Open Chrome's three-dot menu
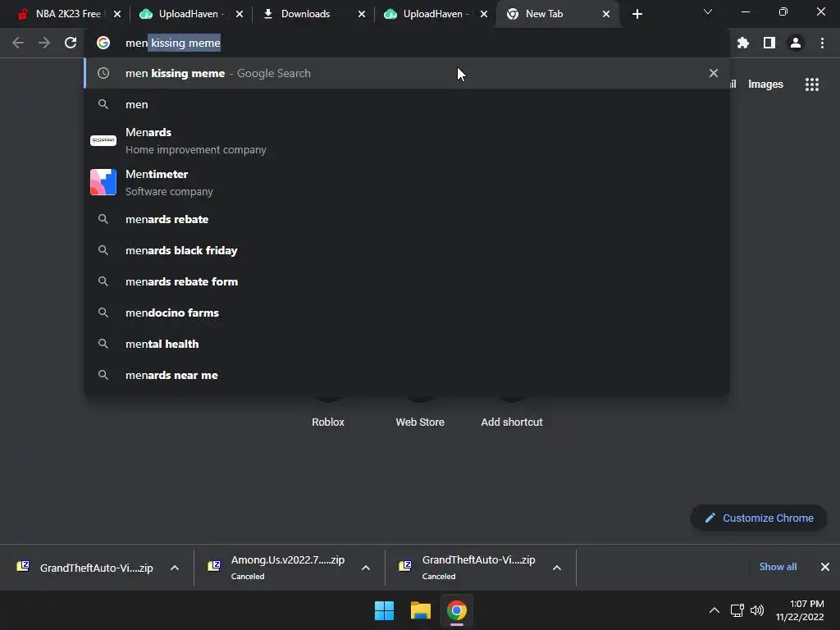This screenshot has height=630, width=840. 822,43
